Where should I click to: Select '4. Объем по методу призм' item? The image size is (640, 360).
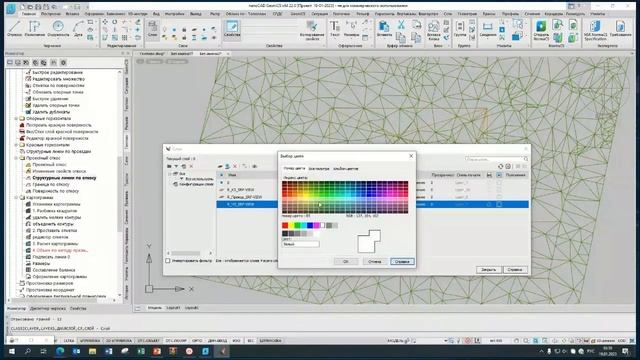pos(60,250)
